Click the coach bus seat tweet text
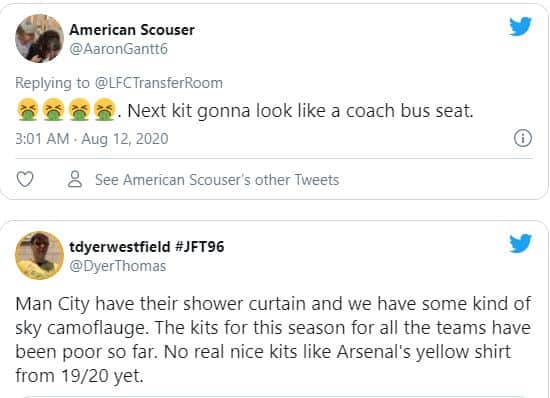 300,111
